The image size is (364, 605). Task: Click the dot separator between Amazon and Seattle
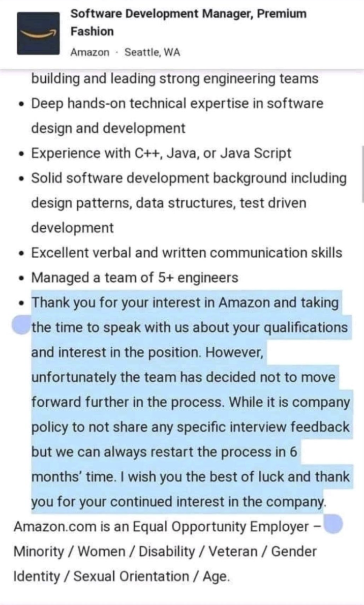pos(115,51)
